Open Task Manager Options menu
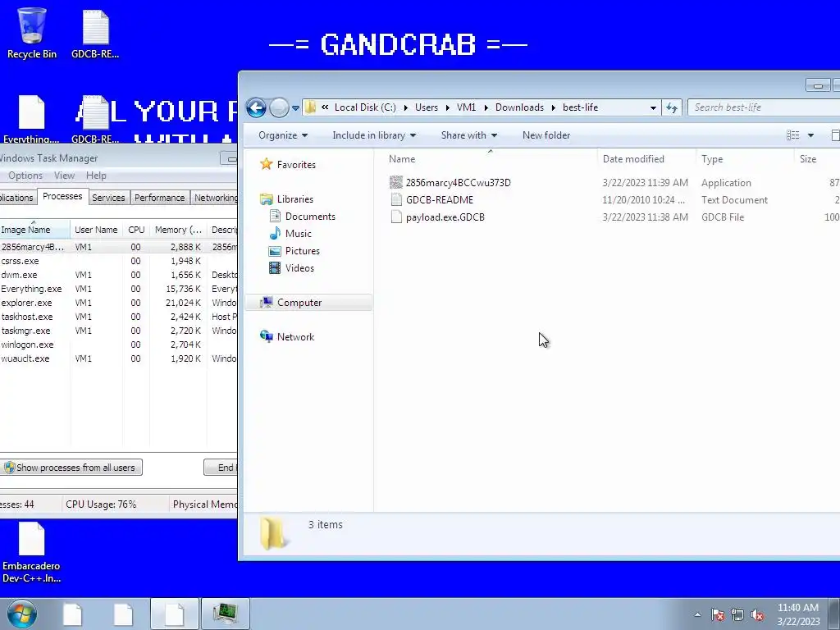This screenshot has height=630, width=840. [x=25, y=176]
